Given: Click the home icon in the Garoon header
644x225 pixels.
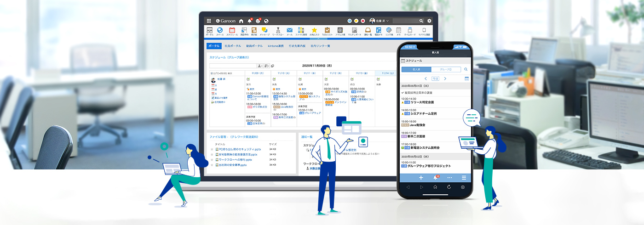Looking at the screenshot, I should [x=241, y=21].
